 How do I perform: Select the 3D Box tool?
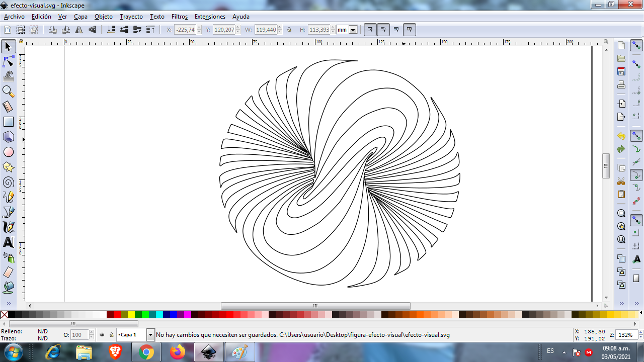click(x=8, y=137)
